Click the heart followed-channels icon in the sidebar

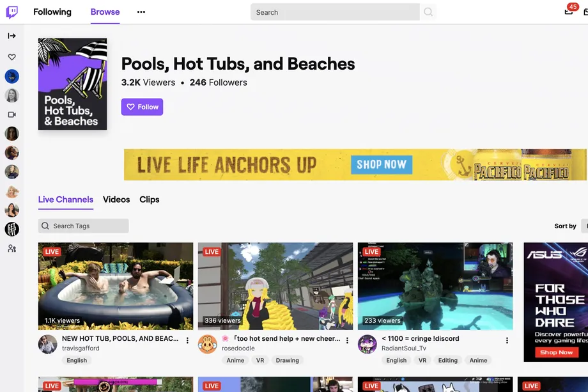click(x=12, y=57)
